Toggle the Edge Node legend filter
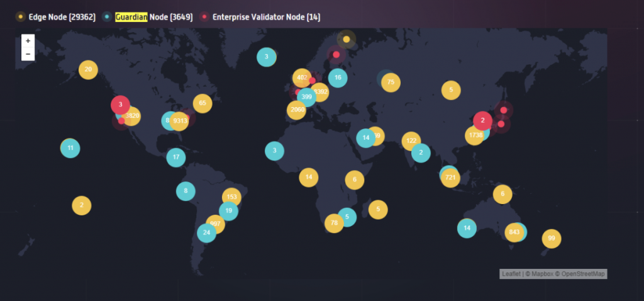 pyautogui.click(x=55, y=17)
